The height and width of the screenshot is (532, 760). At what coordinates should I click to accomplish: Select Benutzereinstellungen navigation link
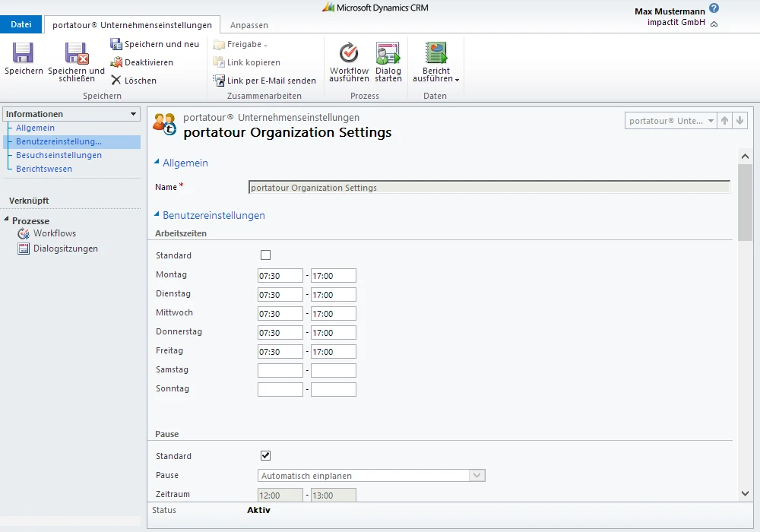tap(59, 141)
